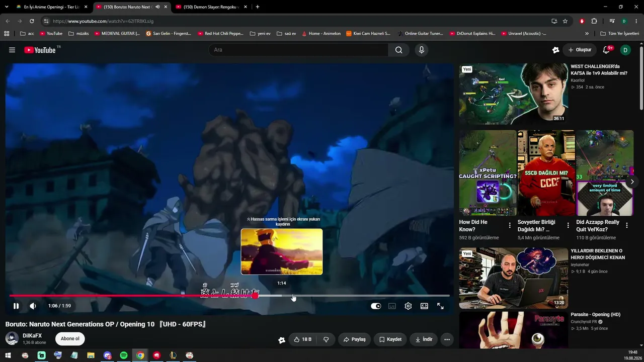644x362 pixels.
Task: Open the YouTube account avatar menu
Action: (625, 50)
